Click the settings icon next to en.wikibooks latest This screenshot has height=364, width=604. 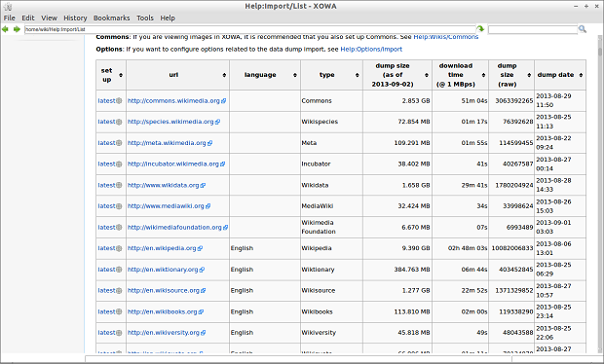[x=119, y=311]
